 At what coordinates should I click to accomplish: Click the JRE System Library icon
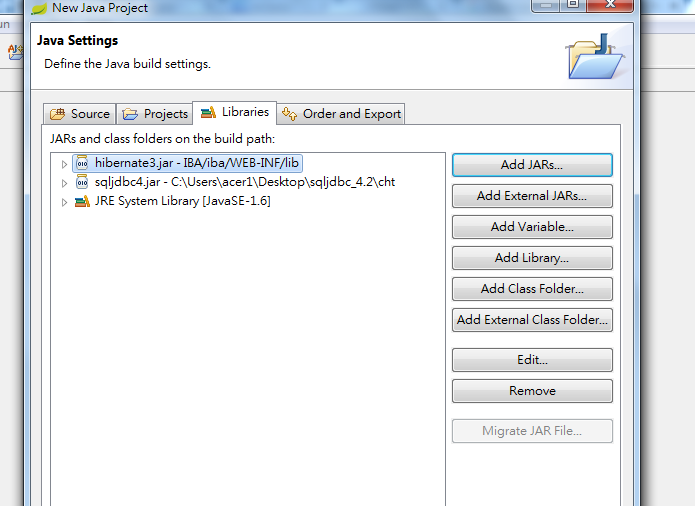pyautogui.click(x=82, y=202)
